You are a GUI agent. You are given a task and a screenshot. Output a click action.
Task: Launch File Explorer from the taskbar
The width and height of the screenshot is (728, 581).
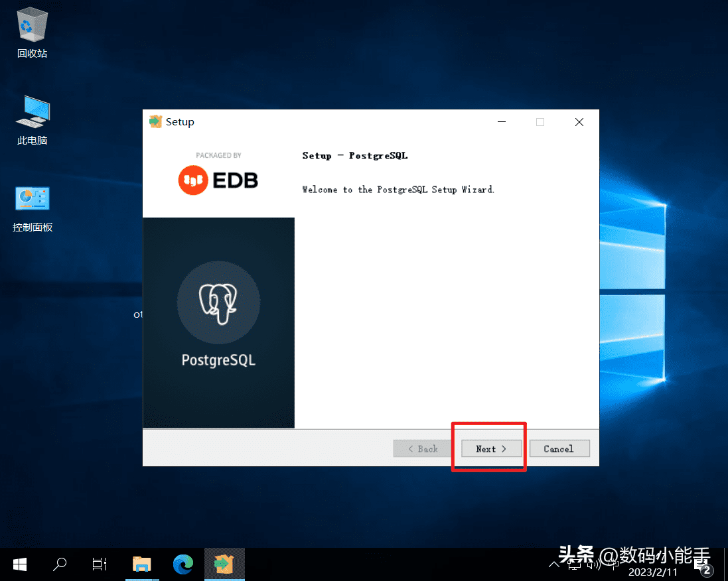[x=141, y=564]
